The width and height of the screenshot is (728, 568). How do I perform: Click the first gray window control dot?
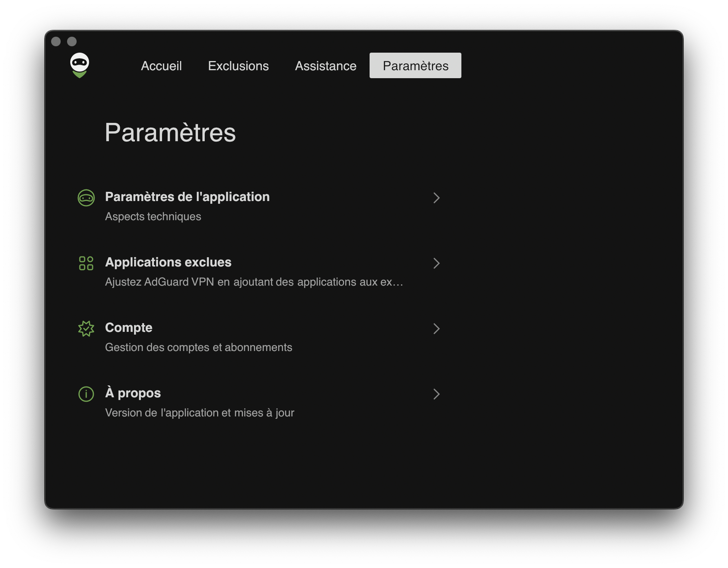[56, 41]
